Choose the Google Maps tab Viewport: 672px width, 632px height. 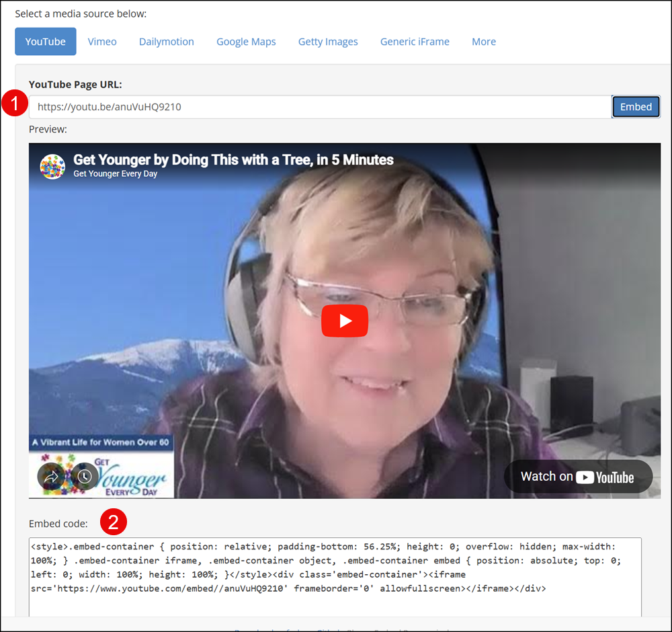pyautogui.click(x=246, y=42)
